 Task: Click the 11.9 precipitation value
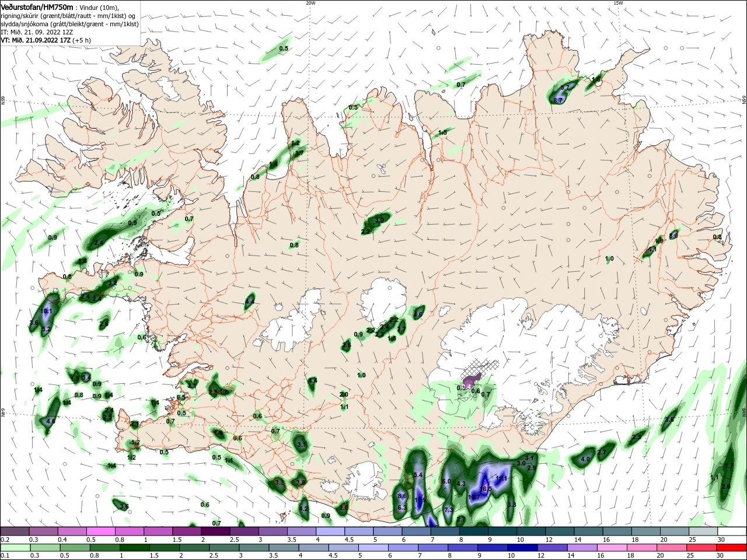click(420, 500)
